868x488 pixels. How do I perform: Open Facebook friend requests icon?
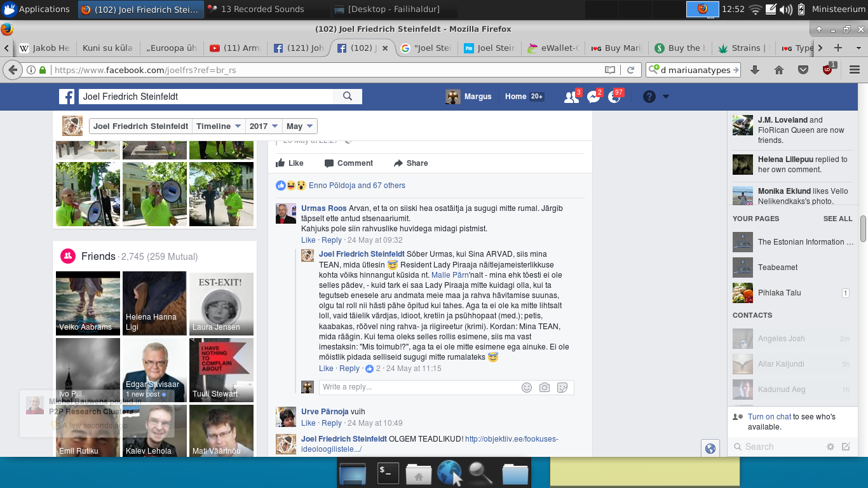click(571, 97)
